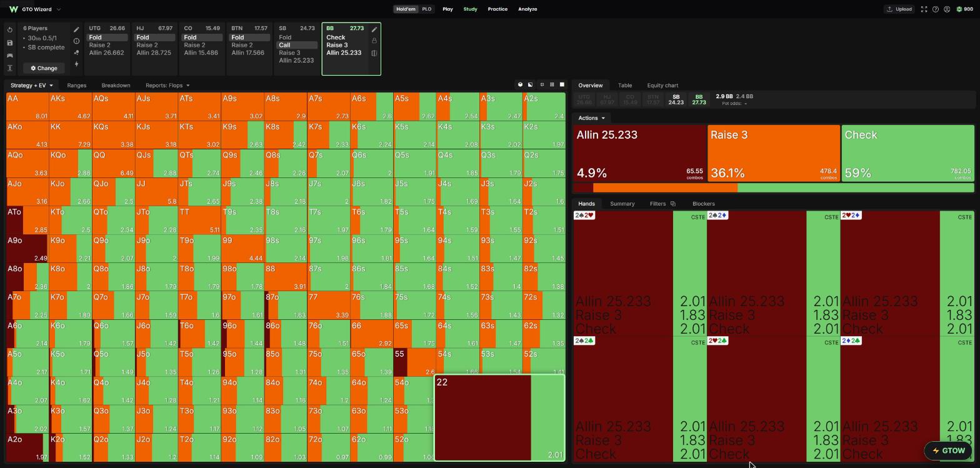
Task: Click the lightning bolt icon beside SB complete
Action: coord(76,64)
